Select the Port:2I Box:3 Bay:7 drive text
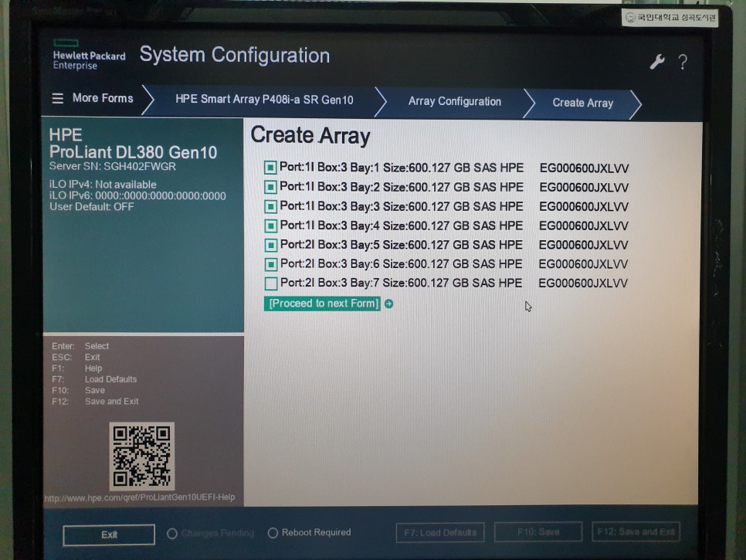The image size is (746, 560). coord(401,283)
